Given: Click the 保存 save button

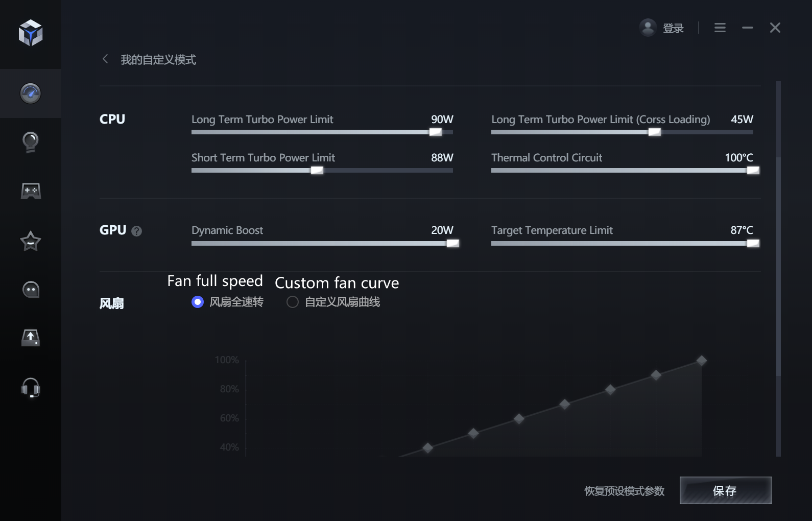Looking at the screenshot, I should point(725,490).
